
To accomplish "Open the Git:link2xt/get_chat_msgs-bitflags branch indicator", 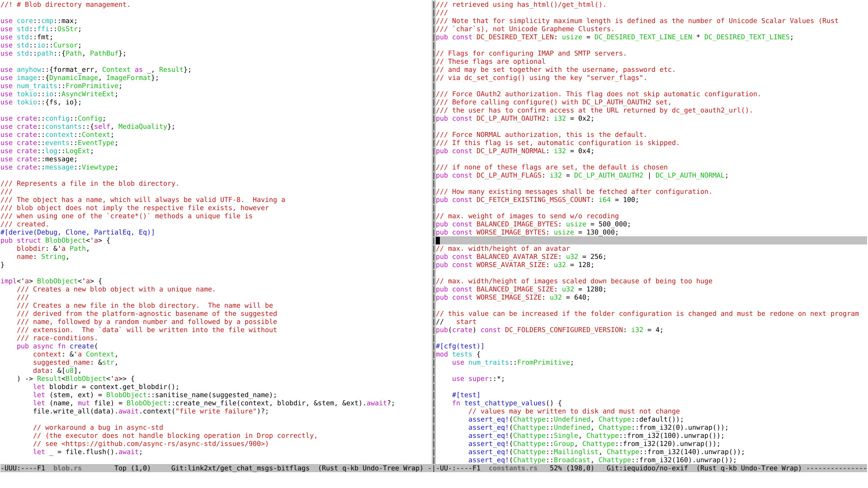I will (240, 468).
